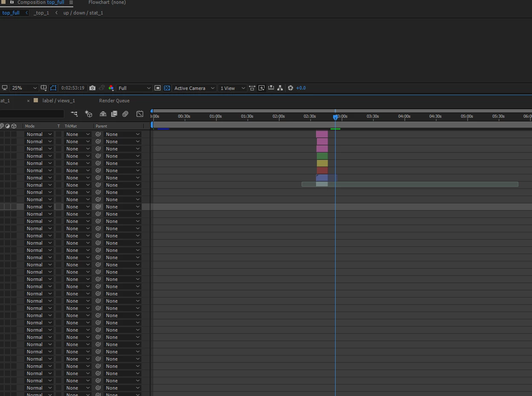532x396 pixels.
Task: Click parent pick whip in green layer's row
Action: coord(98,156)
